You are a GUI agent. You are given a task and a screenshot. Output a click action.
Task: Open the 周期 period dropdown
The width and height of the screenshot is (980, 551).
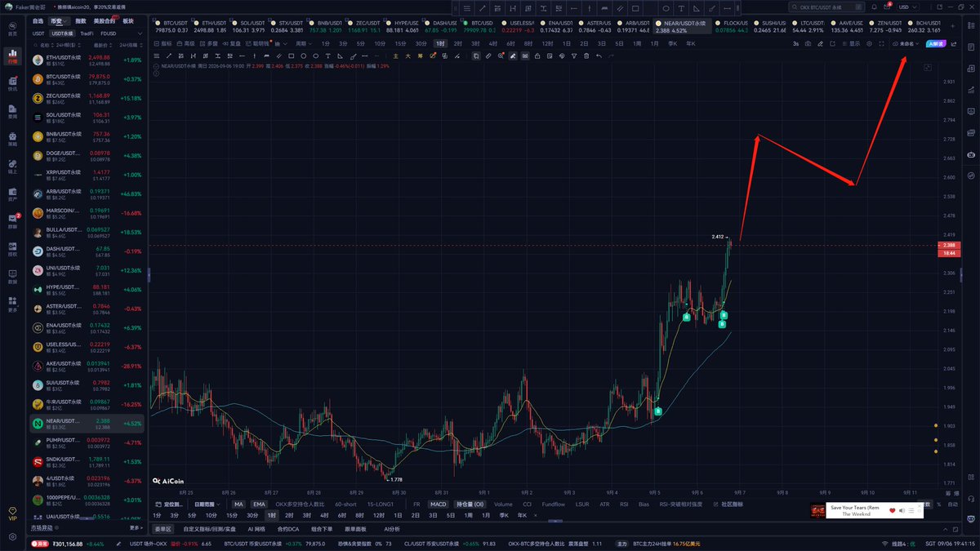coord(304,43)
